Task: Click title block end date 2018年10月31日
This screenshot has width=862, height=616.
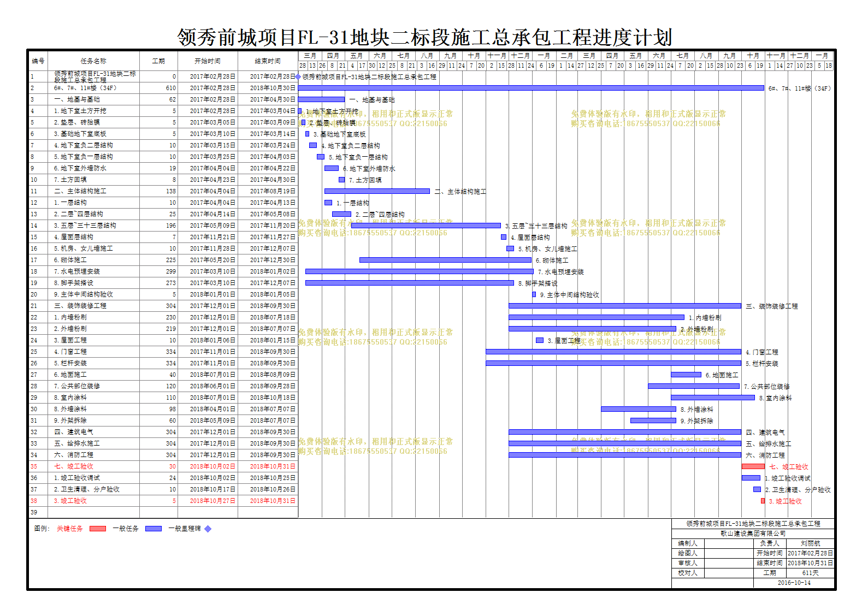Action: pyautogui.click(x=810, y=563)
